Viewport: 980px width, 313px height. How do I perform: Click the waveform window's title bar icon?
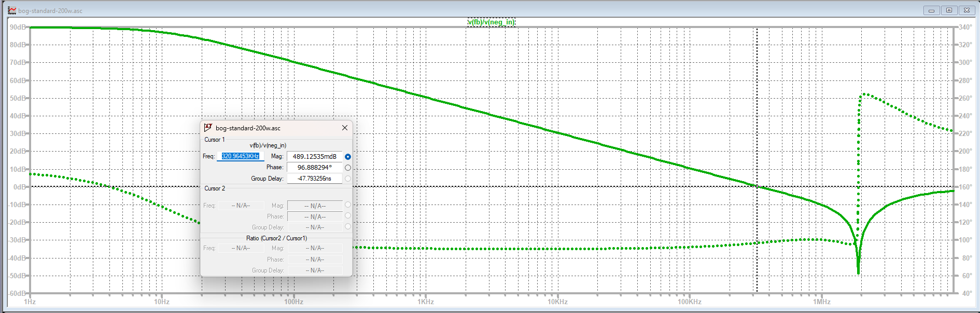point(11,10)
